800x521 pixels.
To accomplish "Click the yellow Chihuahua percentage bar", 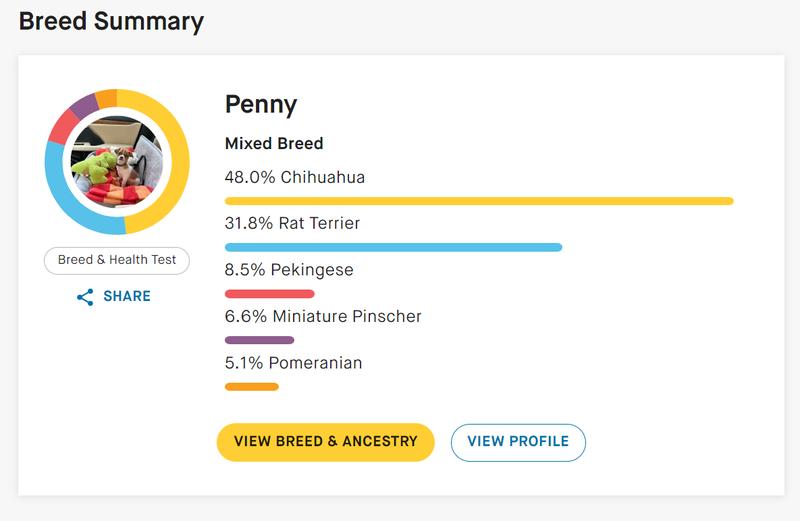I will [x=479, y=201].
